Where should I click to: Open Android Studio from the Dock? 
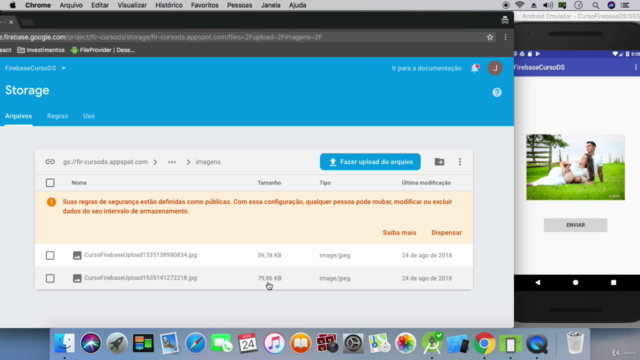(432, 343)
